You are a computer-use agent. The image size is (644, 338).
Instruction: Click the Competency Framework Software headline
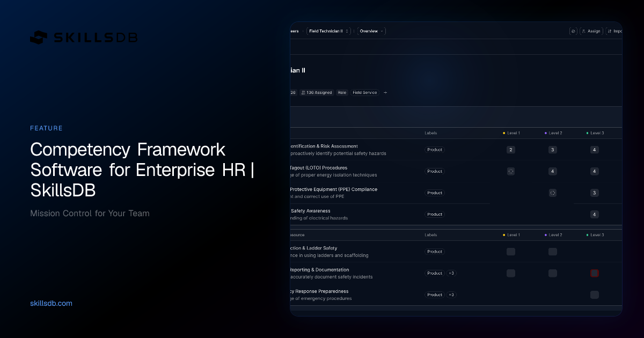pyautogui.click(x=142, y=170)
